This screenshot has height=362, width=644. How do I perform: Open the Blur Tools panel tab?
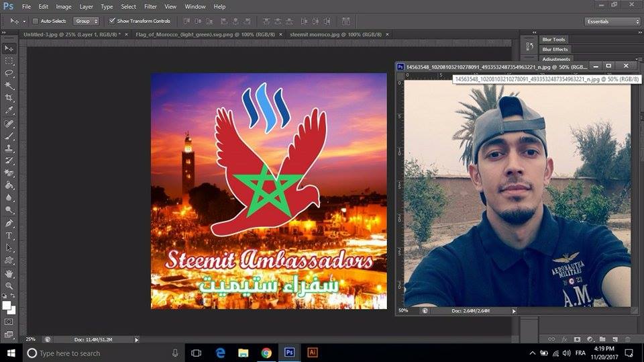[553, 40]
